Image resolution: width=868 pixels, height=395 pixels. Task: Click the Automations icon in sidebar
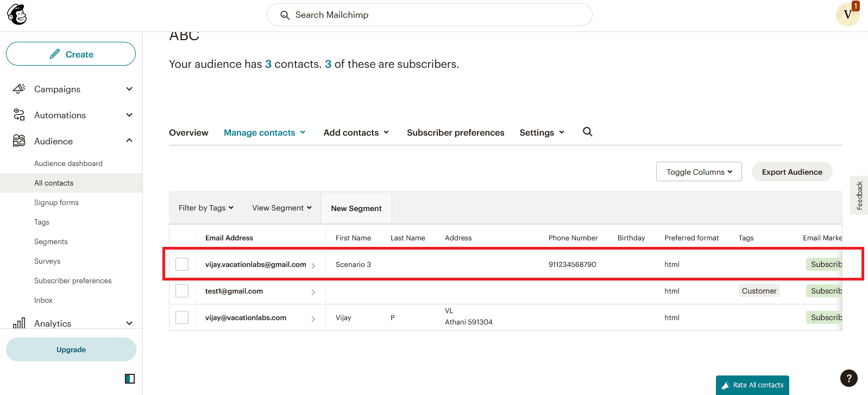(19, 114)
